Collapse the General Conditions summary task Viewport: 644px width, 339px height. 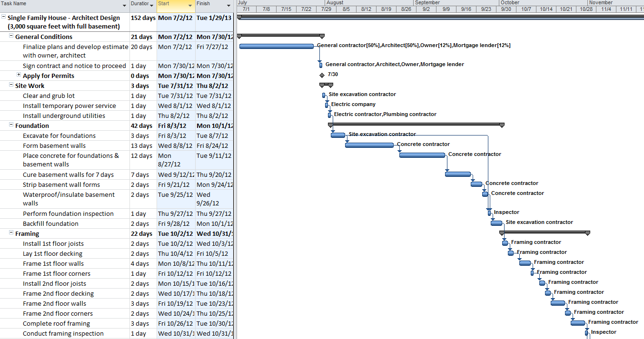tap(11, 36)
